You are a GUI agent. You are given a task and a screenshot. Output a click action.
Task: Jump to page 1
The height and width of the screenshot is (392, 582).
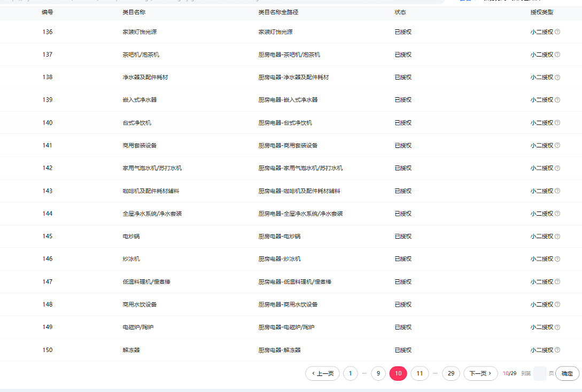[x=351, y=374]
